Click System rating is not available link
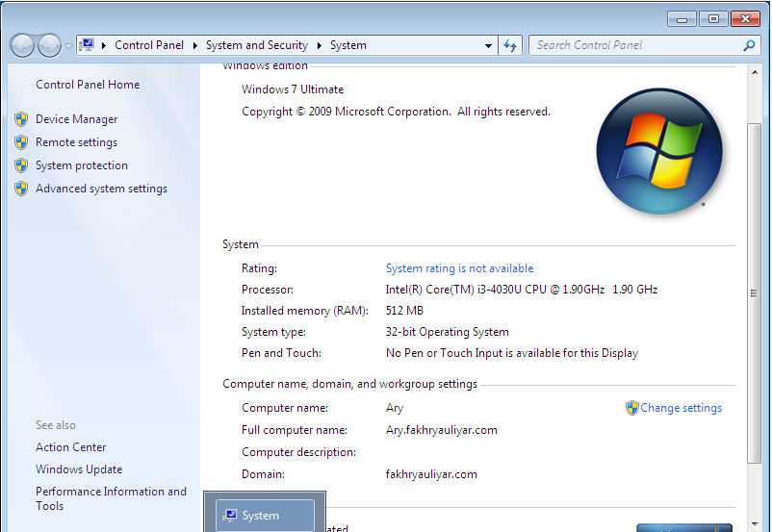This screenshot has width=772, height=532. 459,268
